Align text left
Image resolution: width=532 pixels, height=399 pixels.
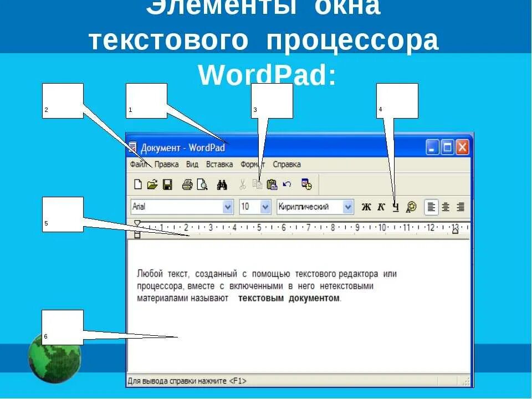[431, 207]
